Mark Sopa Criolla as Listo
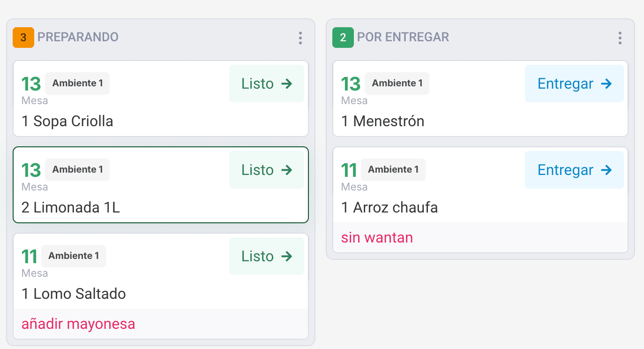Image resolution: width=644 pixels, height=349 pixels. click(x=266, y=83)
